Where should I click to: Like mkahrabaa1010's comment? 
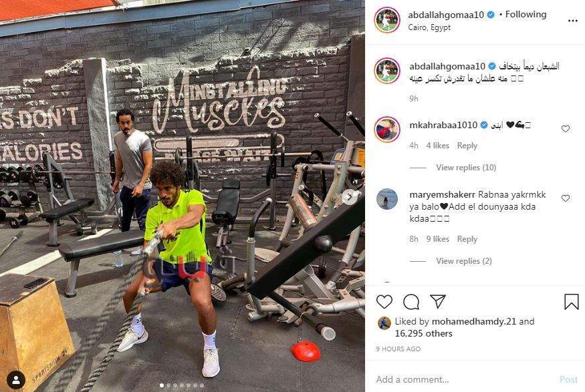click(x=566, y=129)
